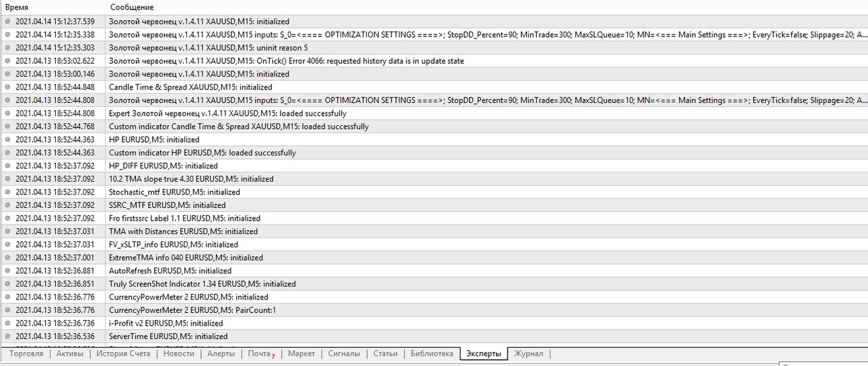Select timestamp 2021.04.13 18:52:44.848
The height and width of the screenshot is (366, 868).
pos(55,87)
